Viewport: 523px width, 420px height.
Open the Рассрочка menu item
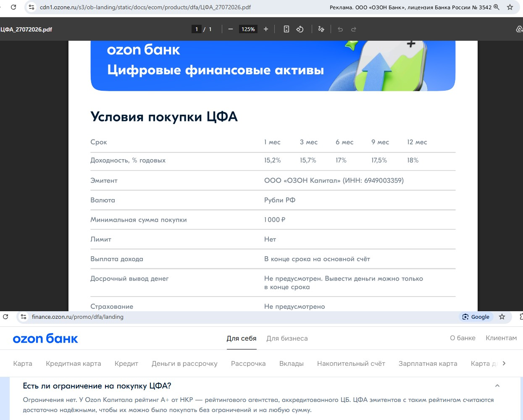tap(248, 363)
